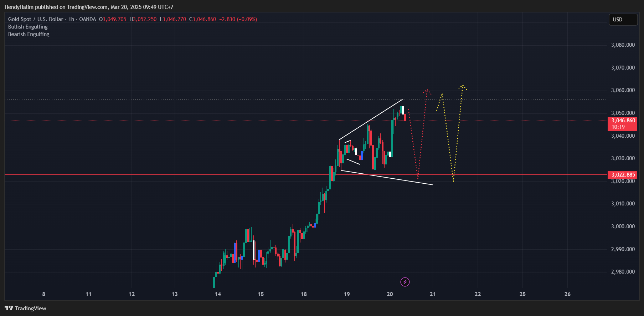Select the Bullish Engulfing indicator label

click(28, 27)
